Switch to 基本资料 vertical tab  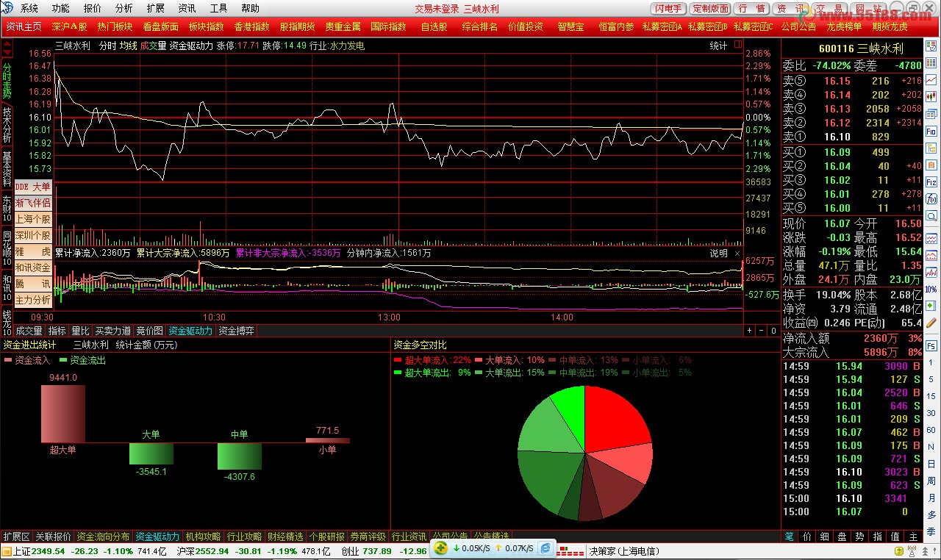[x=7, y=169]
